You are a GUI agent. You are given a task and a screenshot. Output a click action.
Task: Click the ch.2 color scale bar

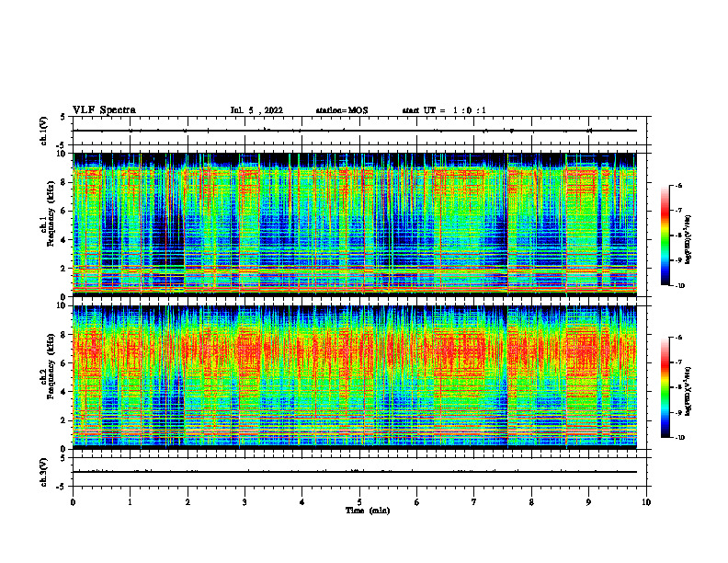click(x=665, y=387)
